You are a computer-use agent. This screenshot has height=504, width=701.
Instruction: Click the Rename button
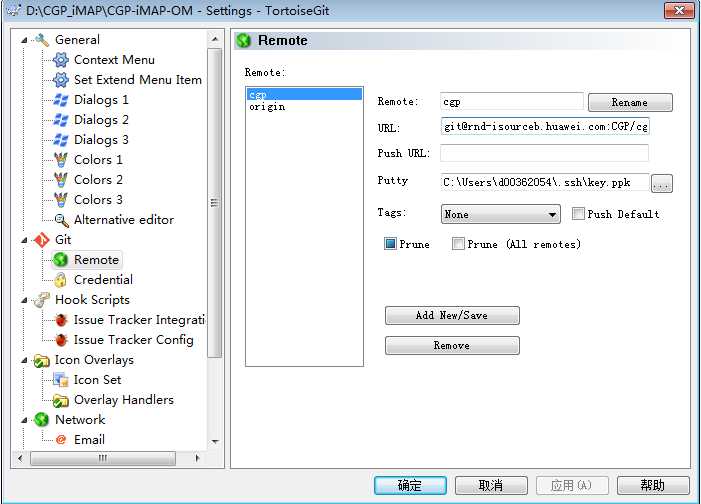click(630, 102)
